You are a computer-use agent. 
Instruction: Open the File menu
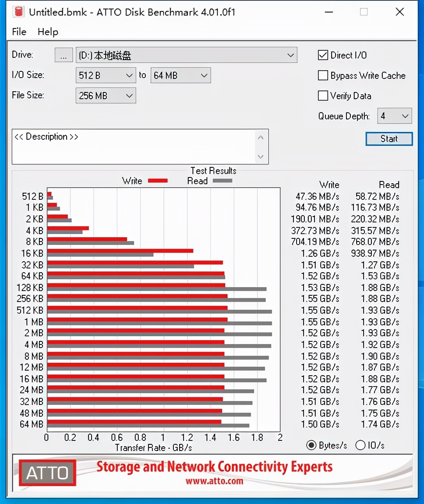click(x=18, y=32)
